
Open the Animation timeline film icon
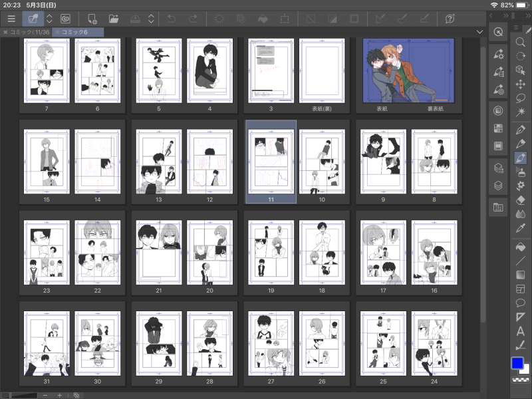tap(498, 146)
